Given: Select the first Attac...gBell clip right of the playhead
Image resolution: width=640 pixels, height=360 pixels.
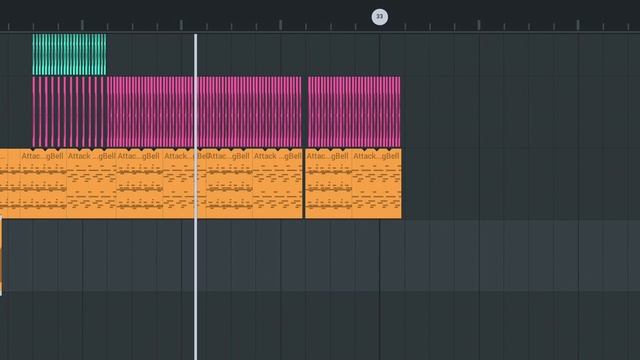Looking at the screenshot, I should click(x=229, y=184).
